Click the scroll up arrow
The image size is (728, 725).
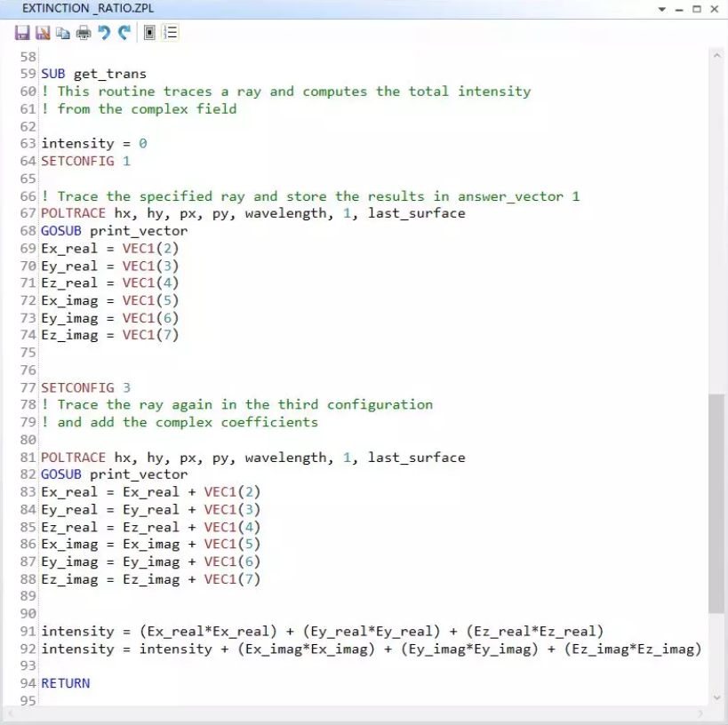[x=716, y=56]
